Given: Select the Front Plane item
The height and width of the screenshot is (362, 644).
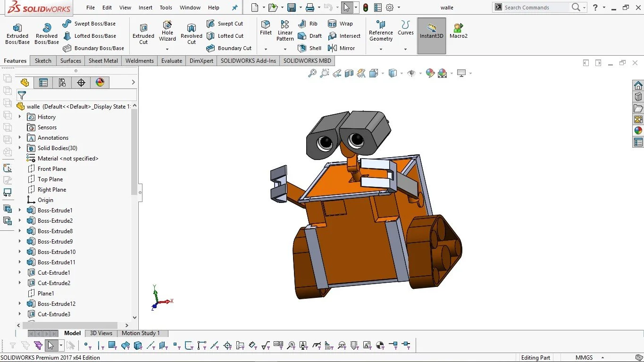Looking at the screenshot, I should [47, 168].
